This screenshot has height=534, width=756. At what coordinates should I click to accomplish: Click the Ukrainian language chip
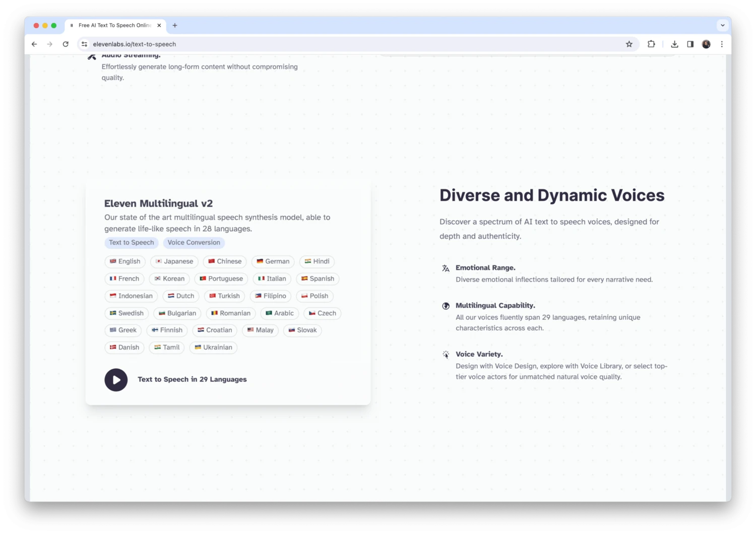[213, 348]
